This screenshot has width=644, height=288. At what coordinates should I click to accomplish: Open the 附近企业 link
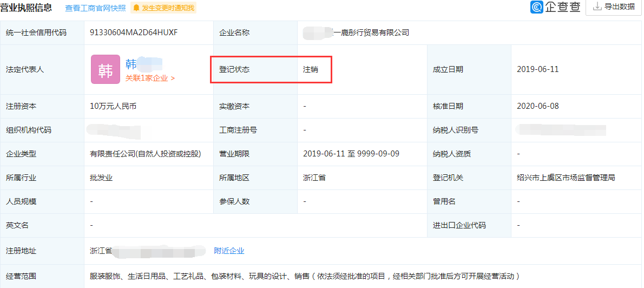click(229, 251)
